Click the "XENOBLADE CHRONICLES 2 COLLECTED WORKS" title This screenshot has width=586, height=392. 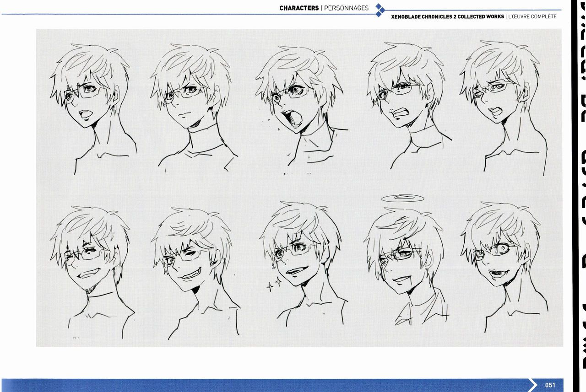click(x=447, y=16)
